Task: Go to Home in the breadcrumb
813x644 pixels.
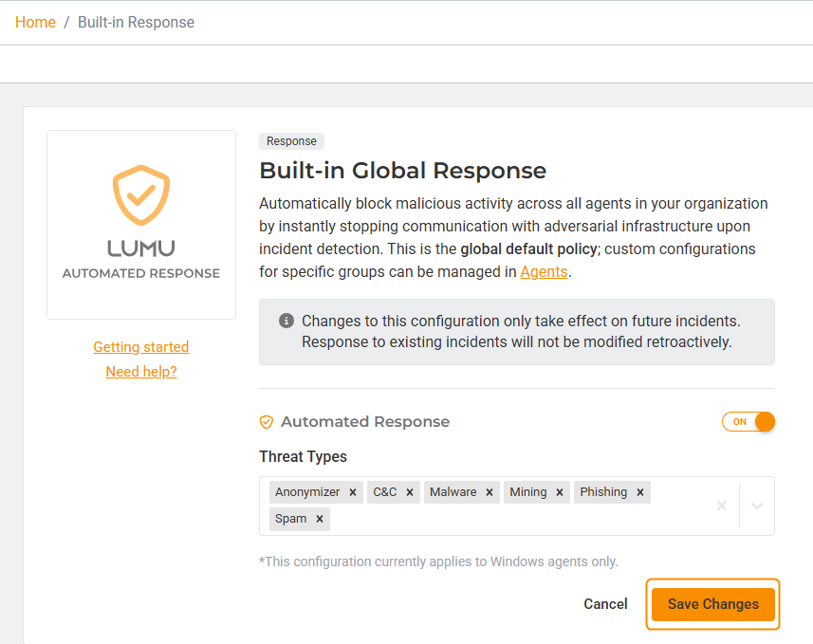Action: point(35,22)
